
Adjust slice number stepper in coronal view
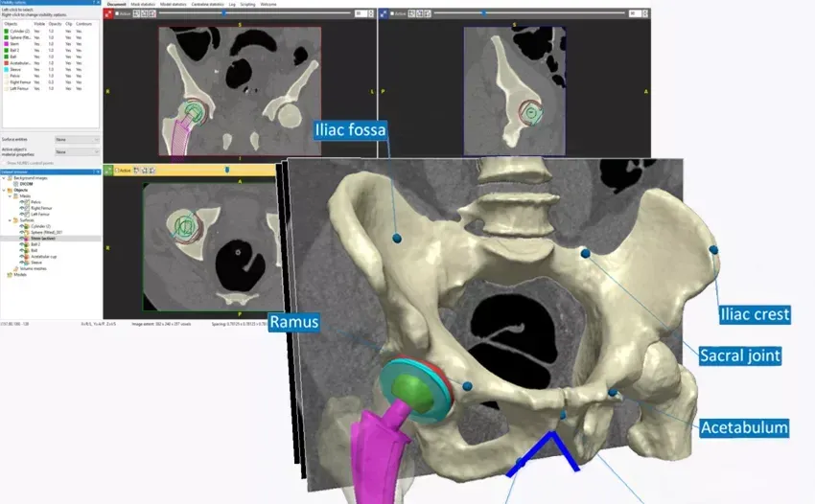[x=371, y=14]
